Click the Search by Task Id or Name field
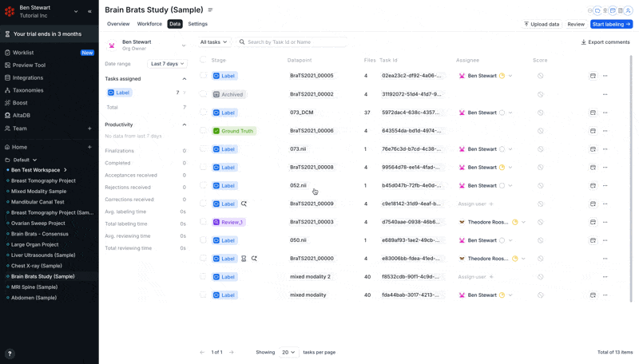The height and width of the screenshot is (364, 639). click(292, 42)
